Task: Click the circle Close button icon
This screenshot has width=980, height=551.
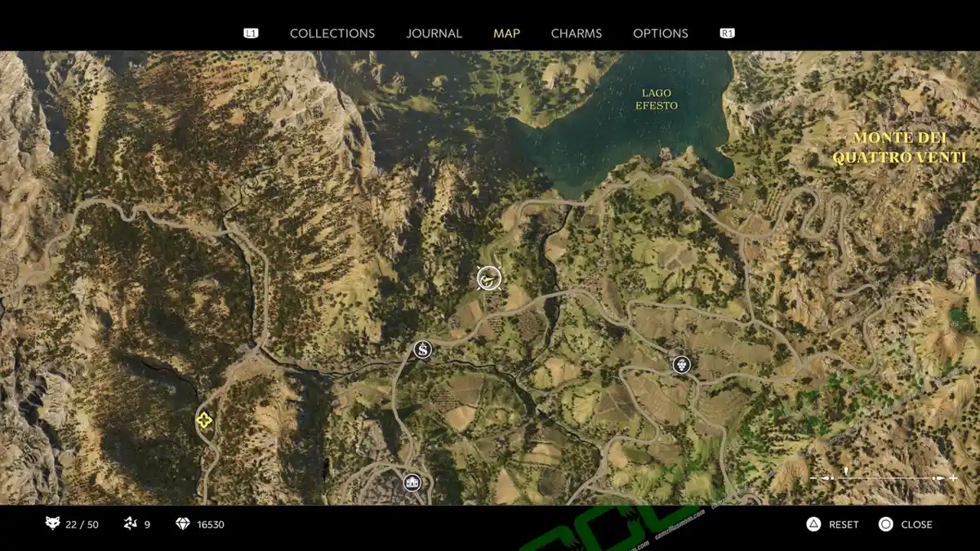Action: 885,524
